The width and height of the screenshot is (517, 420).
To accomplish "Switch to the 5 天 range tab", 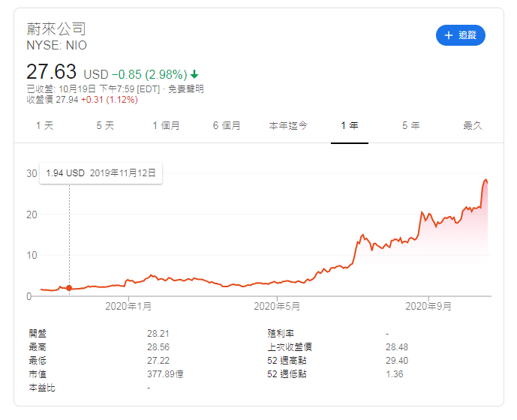I will 105,125.
